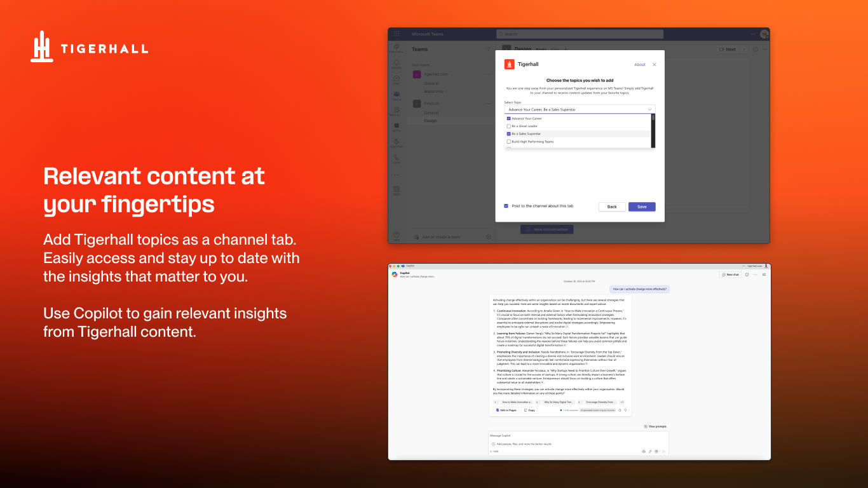
Task: Open Copilot header more options ellipsis
Action: [x=756, y=274]
